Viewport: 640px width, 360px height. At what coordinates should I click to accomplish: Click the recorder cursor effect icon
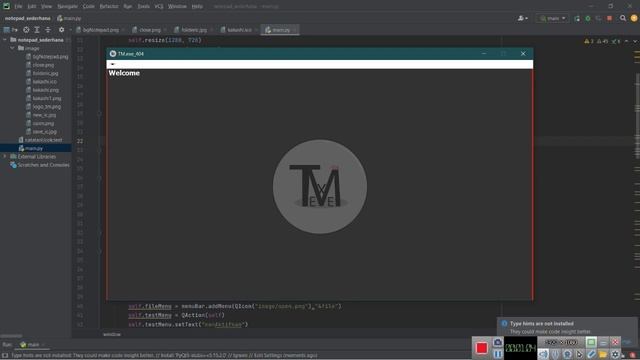tap(579, 354)
